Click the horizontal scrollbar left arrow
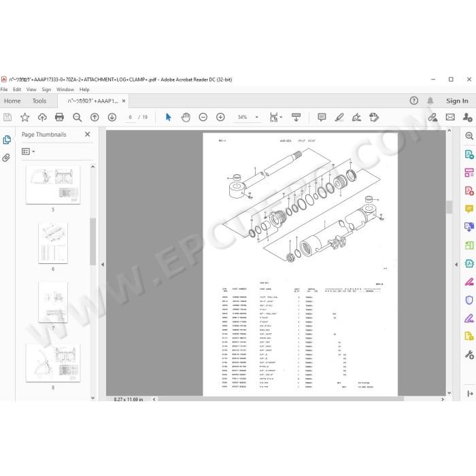Image resolution: width=476 pixels, height=476 pixels. 154,399
